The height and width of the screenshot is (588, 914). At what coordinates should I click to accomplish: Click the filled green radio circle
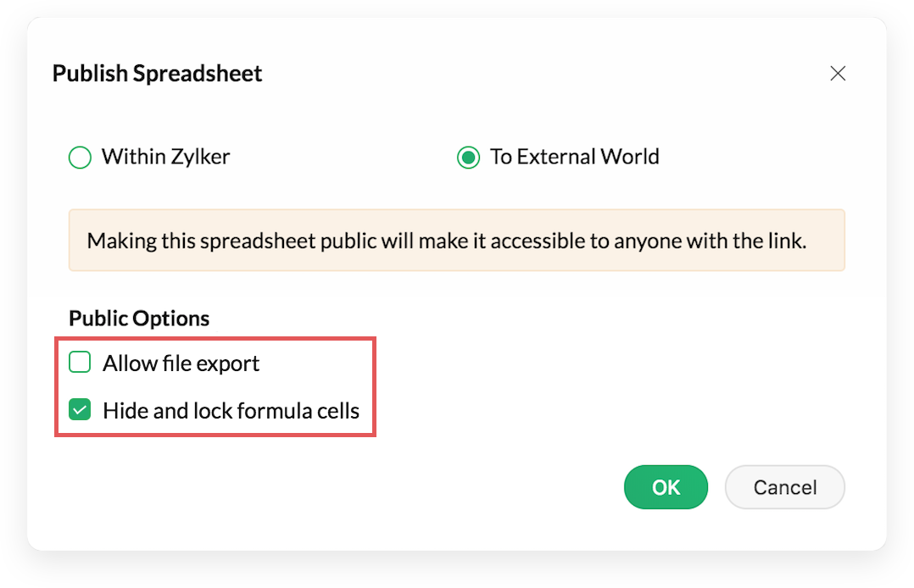pos(468,158)
